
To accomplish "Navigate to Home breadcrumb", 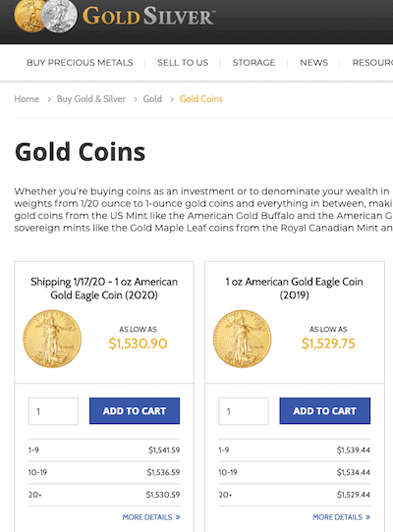I will (27, 99).
